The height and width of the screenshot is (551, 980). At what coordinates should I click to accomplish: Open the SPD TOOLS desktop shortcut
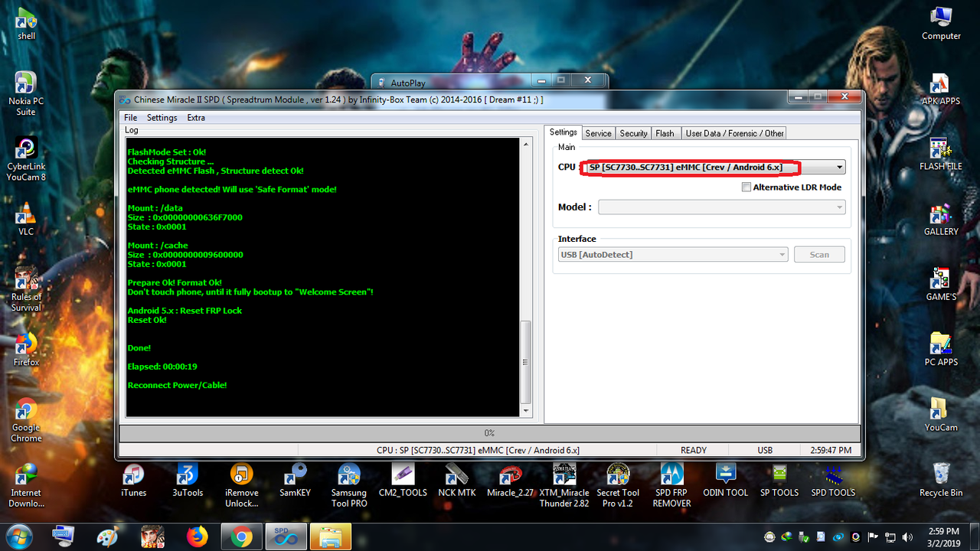point(833,480)
